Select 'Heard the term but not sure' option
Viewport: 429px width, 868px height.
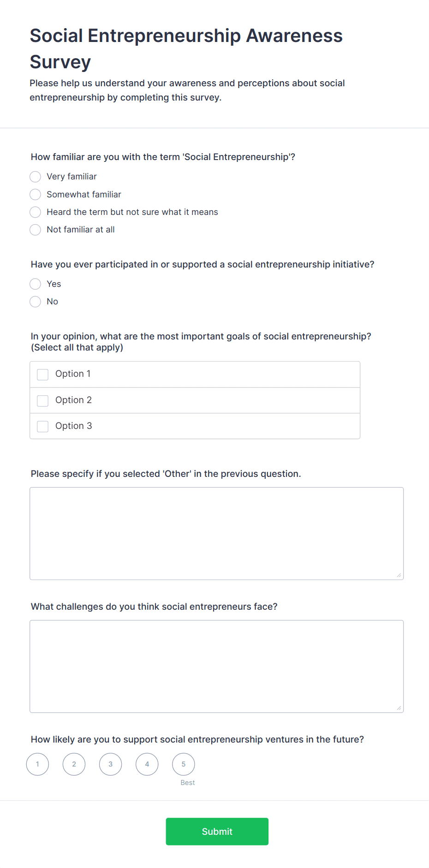pos(36,212)
